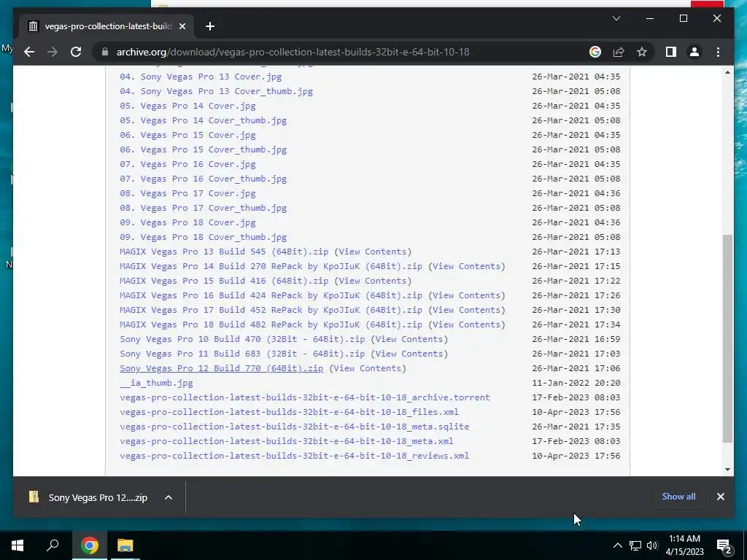Open a new tab

coord(210,26)
